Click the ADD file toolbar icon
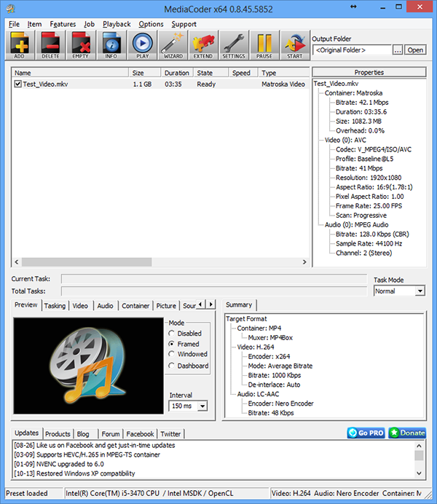This screenshot has width=437, height=504. (20, 45)
